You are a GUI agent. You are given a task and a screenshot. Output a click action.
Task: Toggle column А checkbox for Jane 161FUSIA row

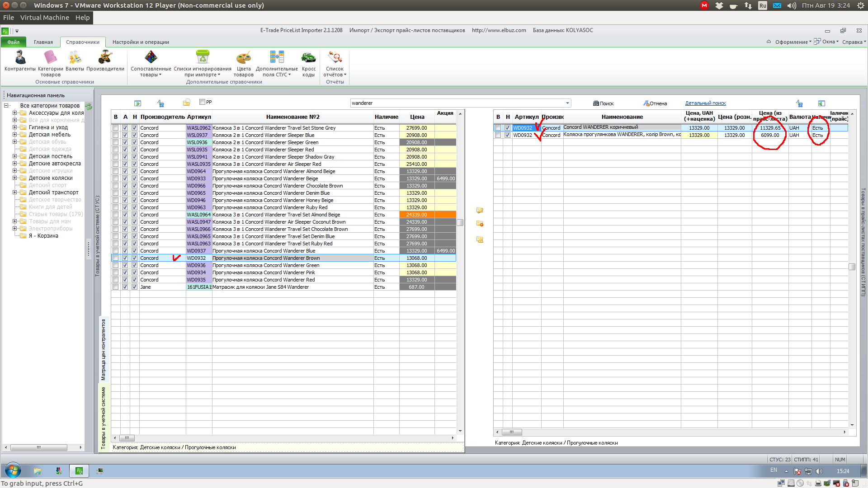point(125,287)
